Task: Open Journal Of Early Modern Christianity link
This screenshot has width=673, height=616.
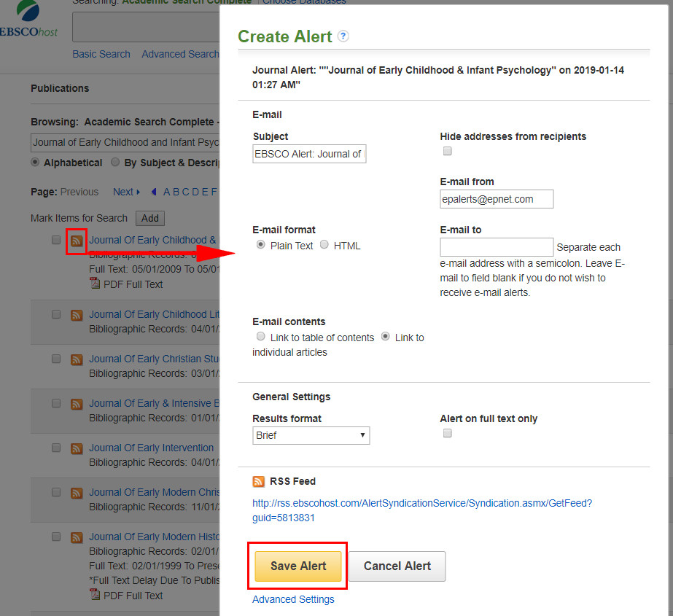Action: pos(154,492)
